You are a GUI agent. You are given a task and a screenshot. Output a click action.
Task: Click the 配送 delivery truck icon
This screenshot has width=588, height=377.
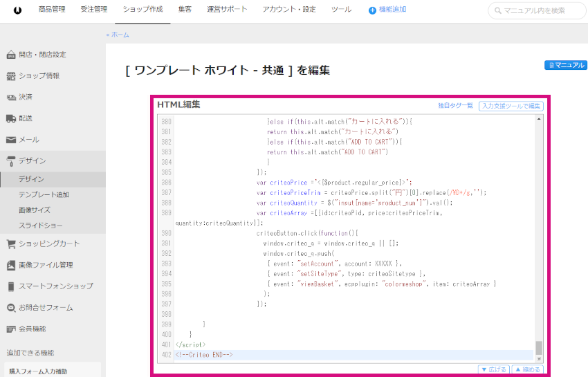pyautogui.click(x=11, y=118)
